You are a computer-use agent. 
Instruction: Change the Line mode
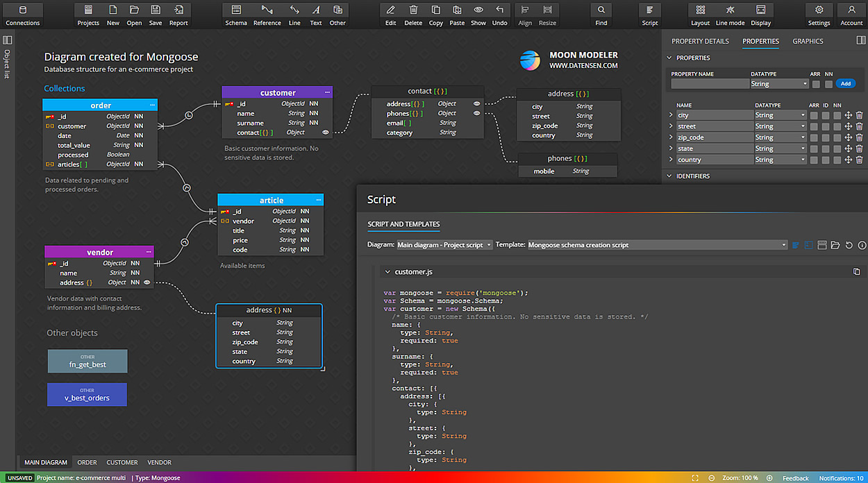click(731, 15)
